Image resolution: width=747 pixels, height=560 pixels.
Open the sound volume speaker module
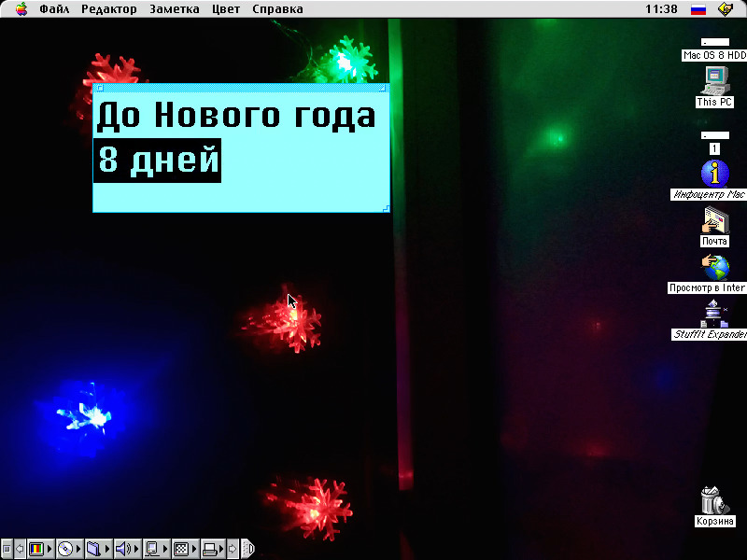coord(123,550)
